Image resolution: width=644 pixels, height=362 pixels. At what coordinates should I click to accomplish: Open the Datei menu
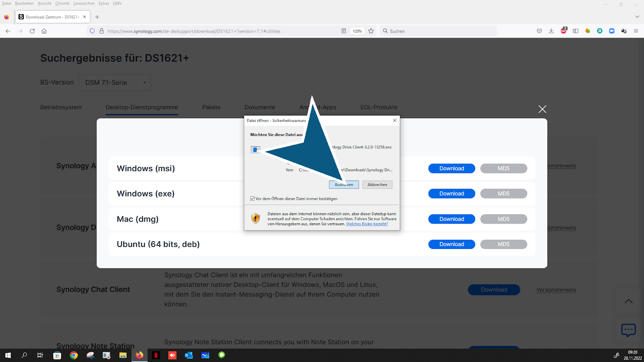[x=6, y=3]
